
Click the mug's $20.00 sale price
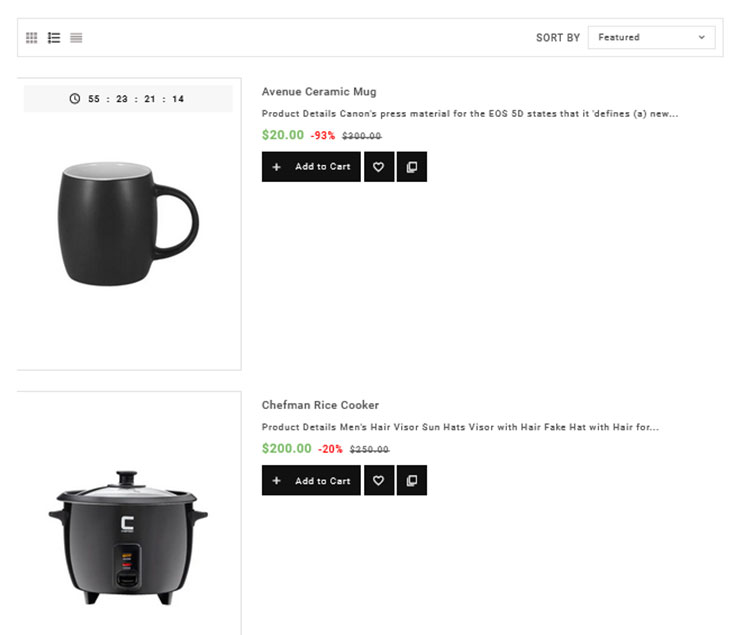pyautogui.click(x=283, y=135)
